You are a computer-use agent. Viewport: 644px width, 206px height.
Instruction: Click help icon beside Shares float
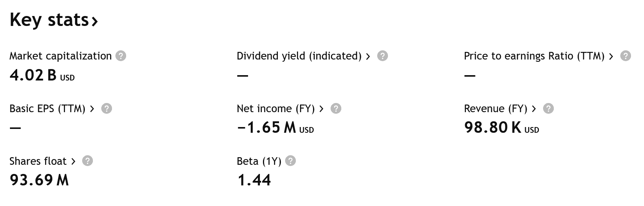click(88, 161)
